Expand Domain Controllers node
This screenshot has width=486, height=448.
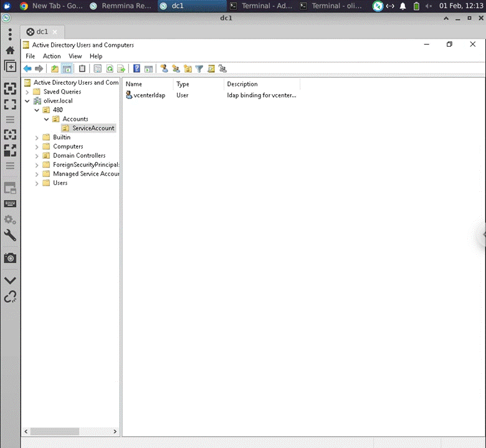coord(37,156)
